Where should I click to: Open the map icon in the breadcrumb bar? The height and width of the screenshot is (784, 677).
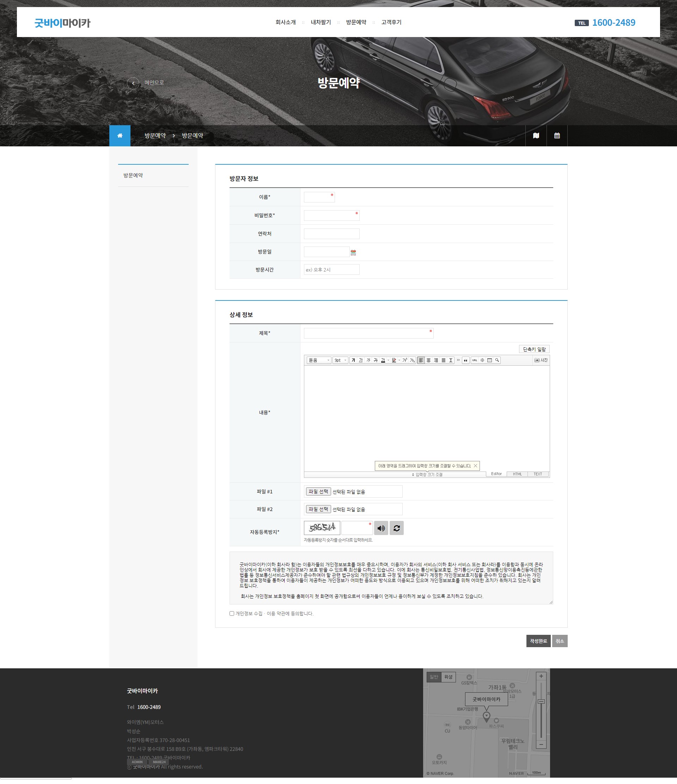[x=536, y=135]
